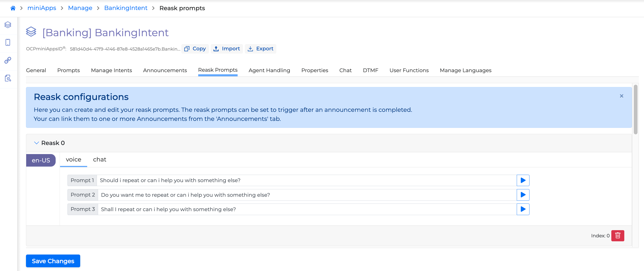This screenshot has width=644, height=271.
Task: Switch to the General tab
Action: point(36,70)
